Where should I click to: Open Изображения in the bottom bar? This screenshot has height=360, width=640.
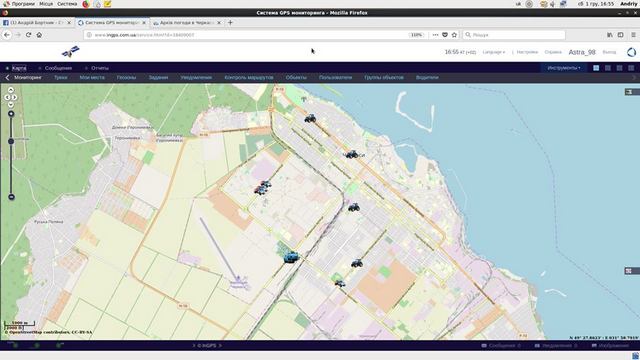tap(611, 346)
